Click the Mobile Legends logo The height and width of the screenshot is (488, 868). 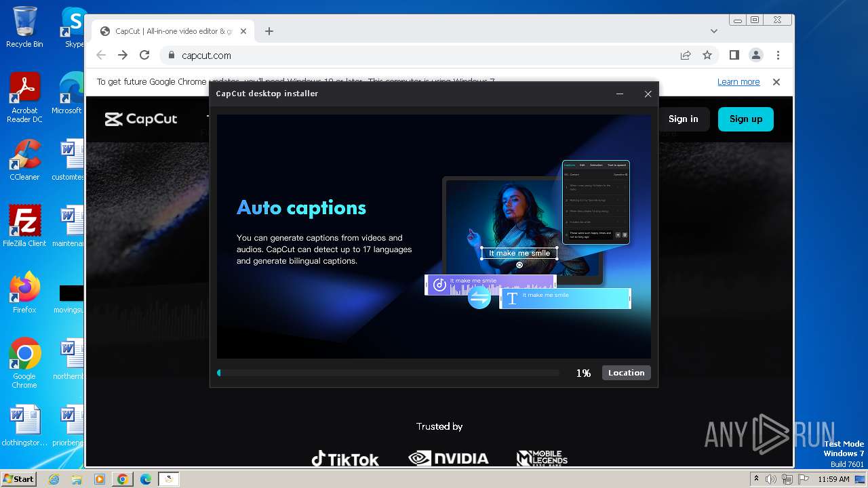pyautogui.click(x=542, y=459)
